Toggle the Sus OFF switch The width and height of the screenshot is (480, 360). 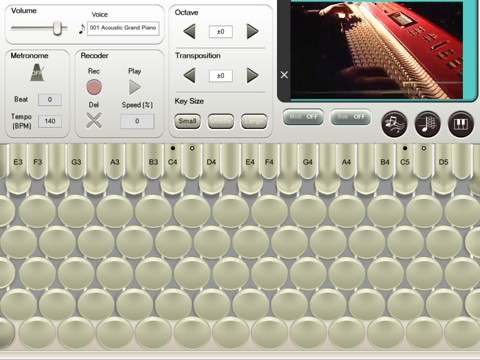[x=351, y=117]
